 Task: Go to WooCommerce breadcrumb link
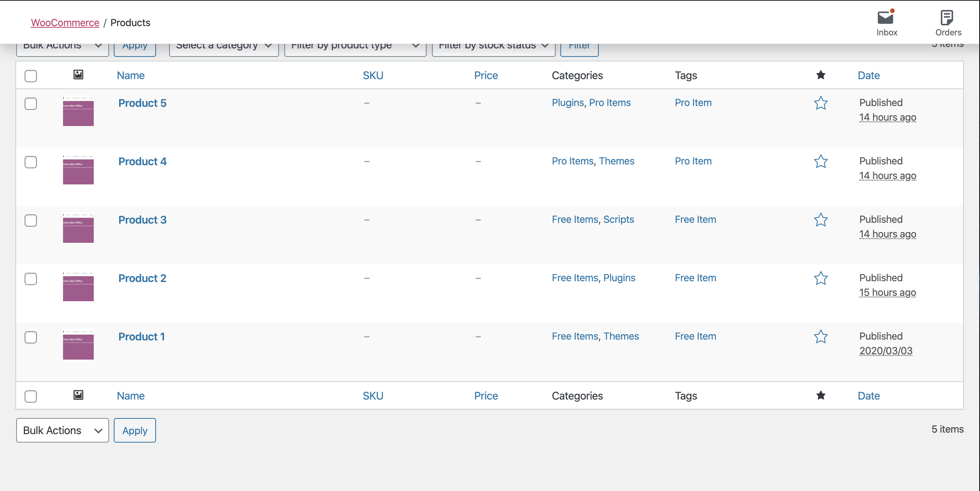point(65,23)
